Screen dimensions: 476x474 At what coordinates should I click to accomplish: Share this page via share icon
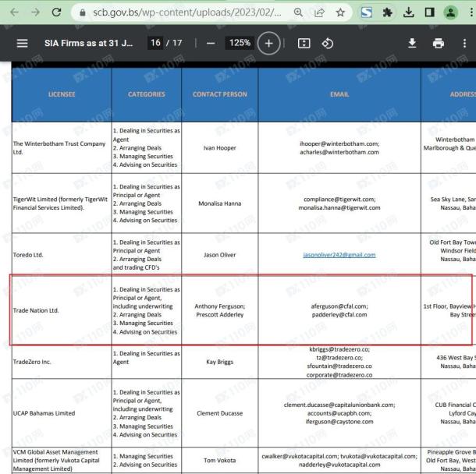coord(319,12)
